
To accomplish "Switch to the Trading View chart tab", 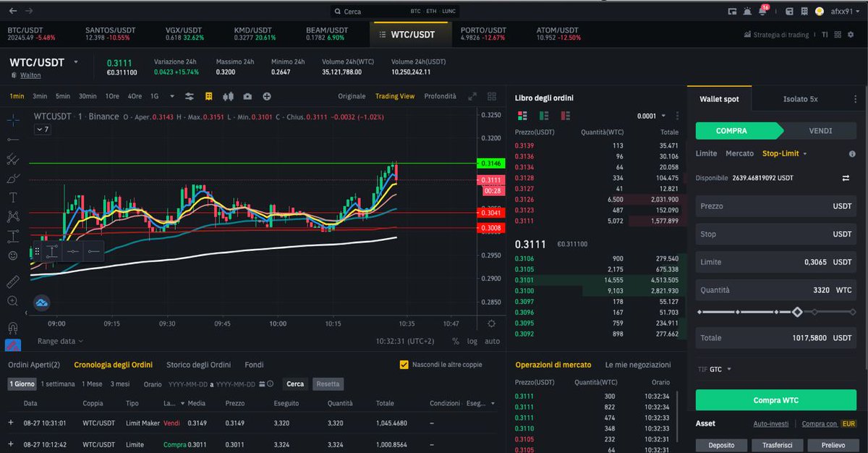I will coord(395,96).
